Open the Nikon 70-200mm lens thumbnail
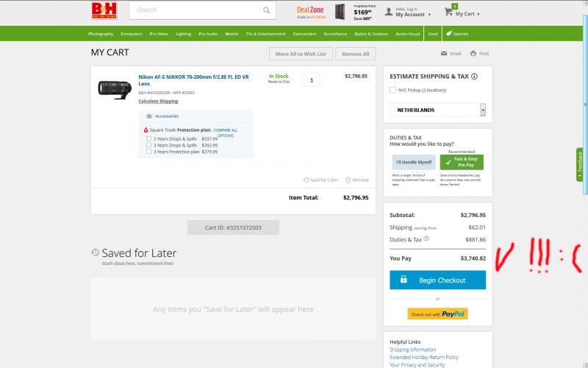Image resolution: width=588 pixels, height=368 pixels. [115, 89]
